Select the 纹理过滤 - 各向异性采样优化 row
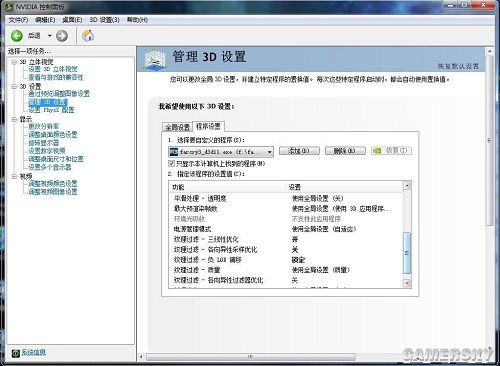The width and height of the screenshot is (500, 366). 286,250
